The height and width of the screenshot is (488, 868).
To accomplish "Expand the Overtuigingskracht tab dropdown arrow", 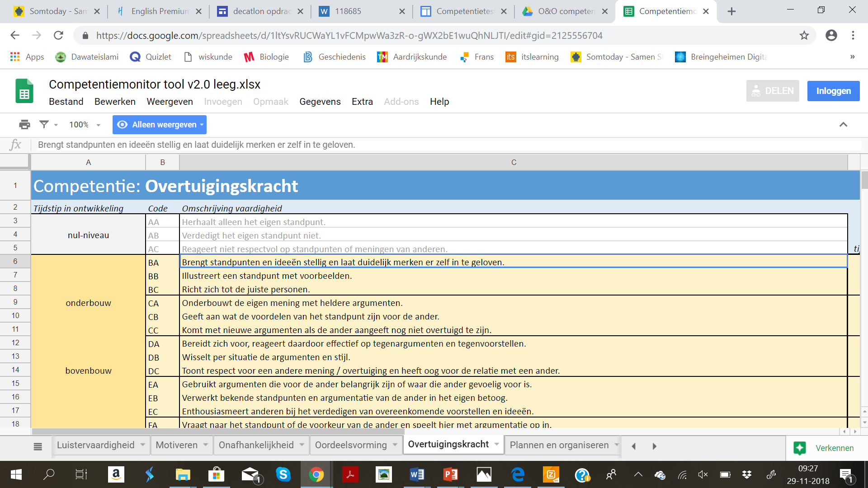I will click(497, 445).
